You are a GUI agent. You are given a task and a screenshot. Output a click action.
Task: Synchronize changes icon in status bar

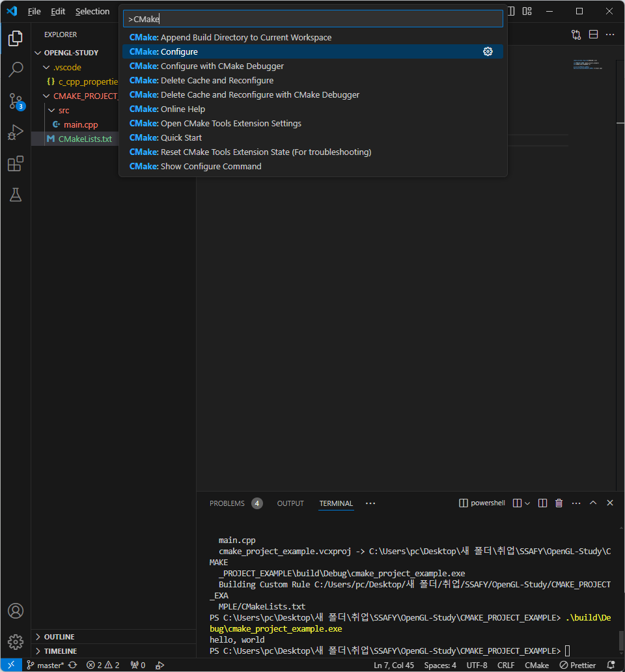coord(73,665)
